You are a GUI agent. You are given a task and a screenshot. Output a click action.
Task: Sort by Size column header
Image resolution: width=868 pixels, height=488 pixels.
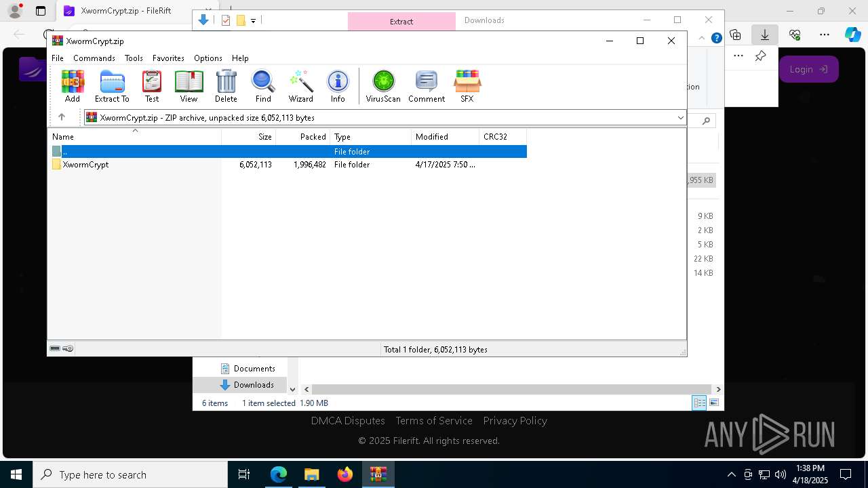pyautogui.click(x=248, y=137)
